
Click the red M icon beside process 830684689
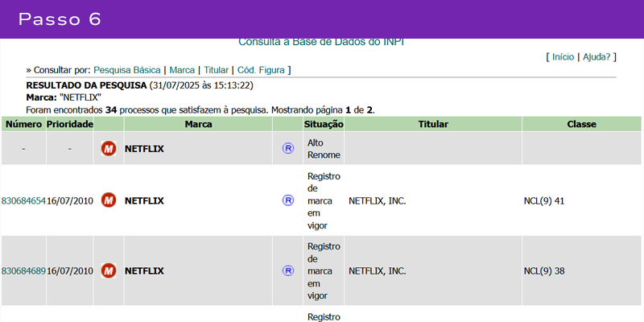109,271
